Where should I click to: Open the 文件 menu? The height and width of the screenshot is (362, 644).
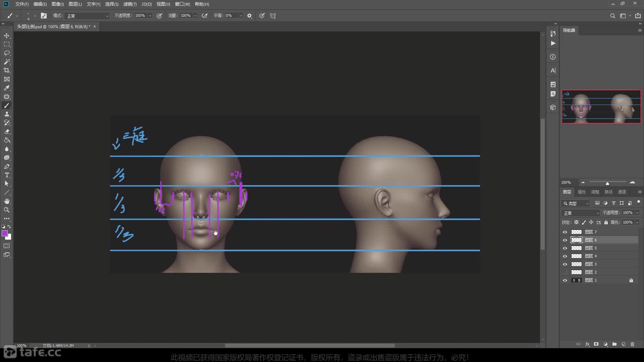pyautogui.click(x=22, y=4)
